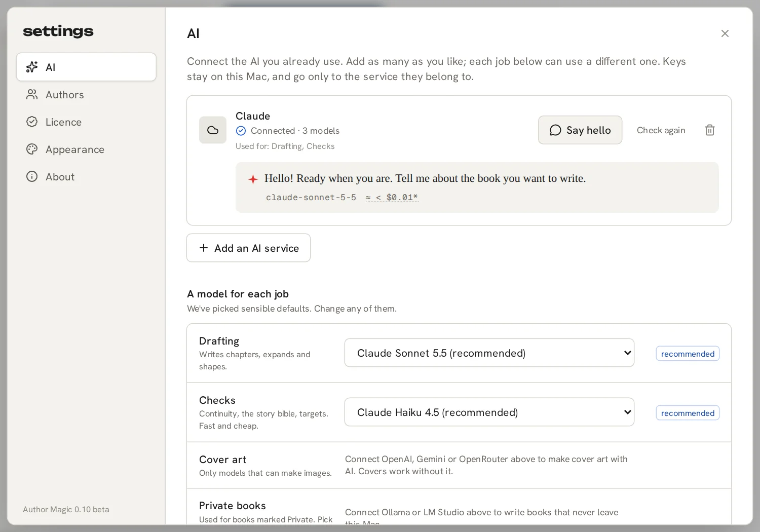The image size is (760, 532).
Task: Click the About info icon
Action: pyautogui.click(x=32, y=176)
